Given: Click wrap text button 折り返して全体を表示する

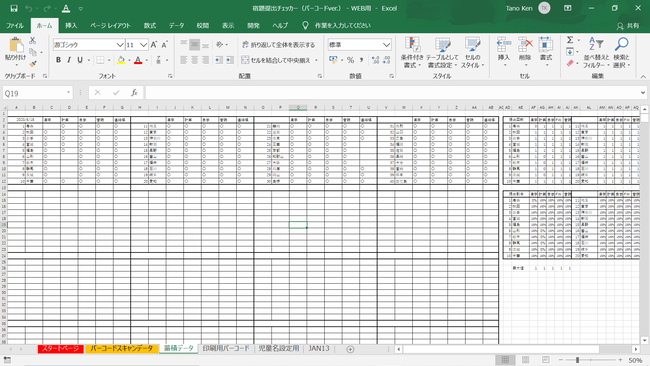Looking at the screenshot, I should click(x=279, y=45).
